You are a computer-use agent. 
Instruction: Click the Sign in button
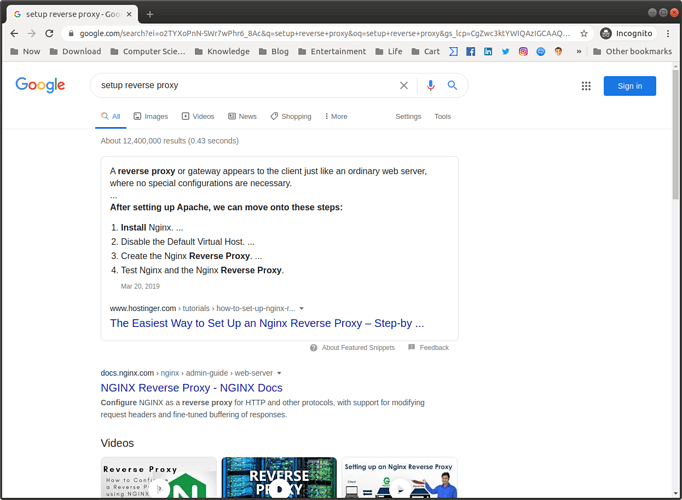(629, 86)
